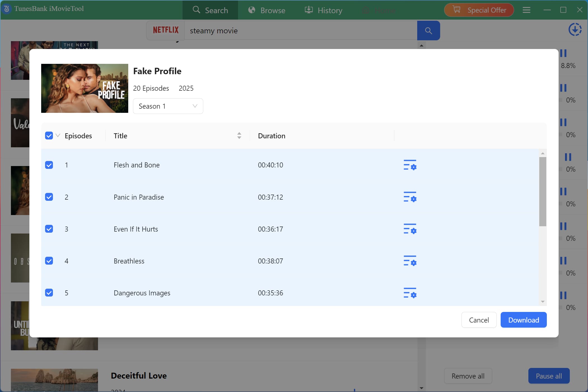This screenshot has height=392, width=588.
Task: Click settings icon for Even If It Hurts
Action: 410,229
